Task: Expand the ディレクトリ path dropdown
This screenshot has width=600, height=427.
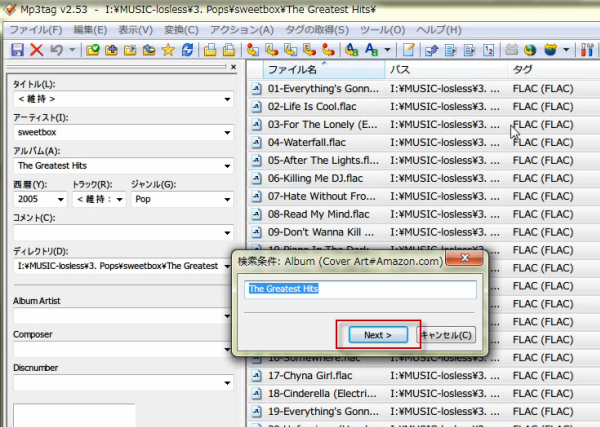Action: coord(228,266)
